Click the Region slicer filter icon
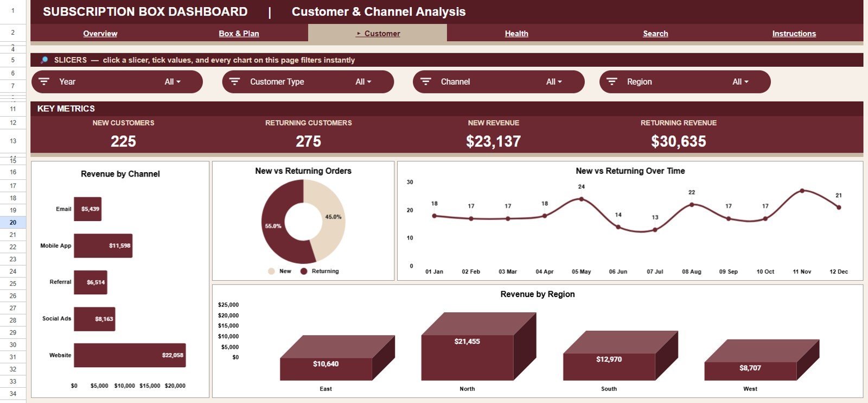The width and height of the screenshot is (868, 403). (612, 81)
